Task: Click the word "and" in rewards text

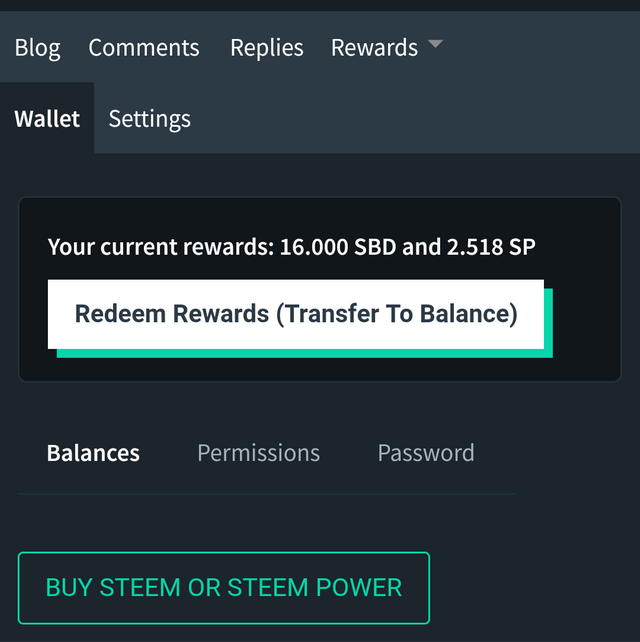Action: tap(420, 246)
